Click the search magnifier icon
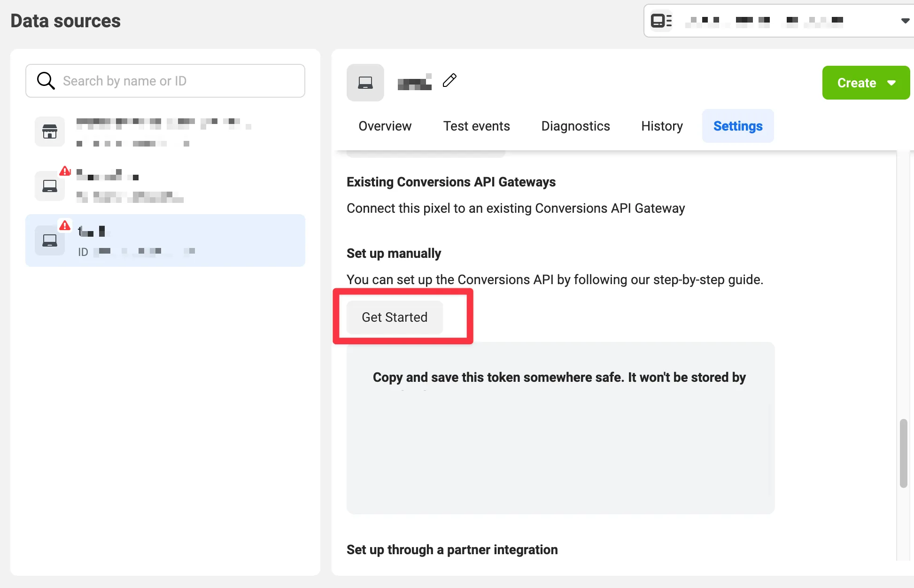The image size is (914, 588). coord(46,81)
